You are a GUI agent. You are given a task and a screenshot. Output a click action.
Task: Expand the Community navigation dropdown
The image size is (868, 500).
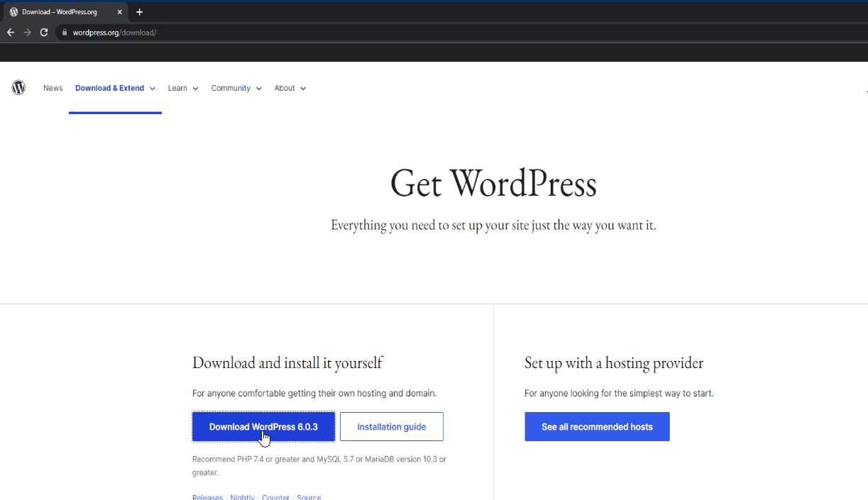(236, 88)
